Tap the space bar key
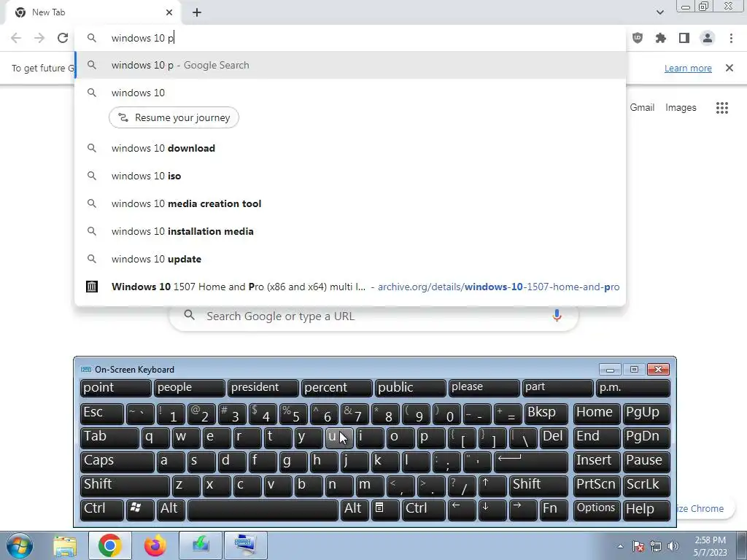747x560 pixels. pos(263,509)
